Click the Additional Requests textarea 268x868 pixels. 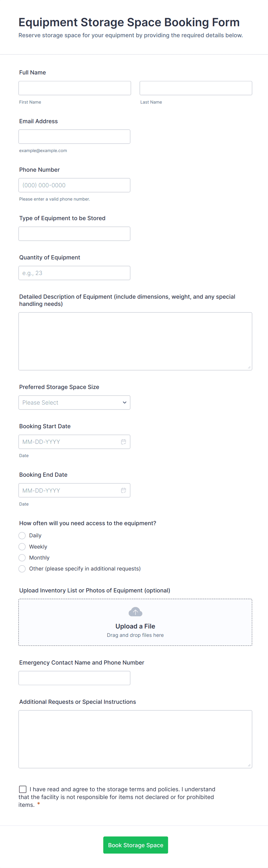135,739
